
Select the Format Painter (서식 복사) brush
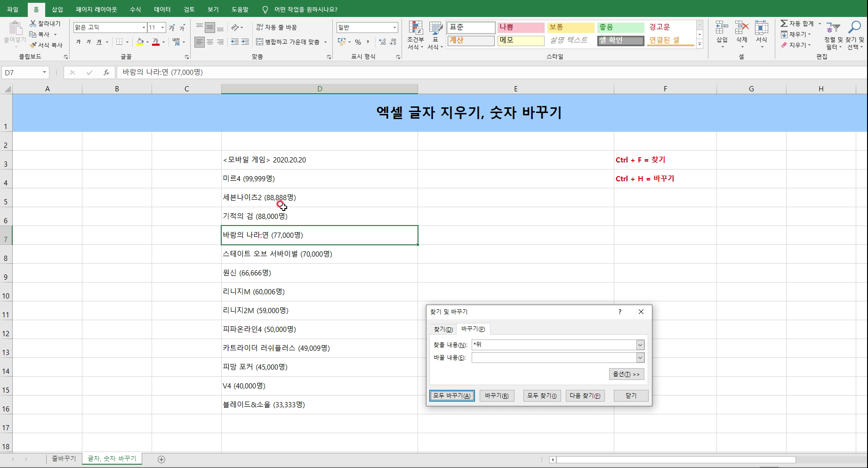tap(46, 45)
